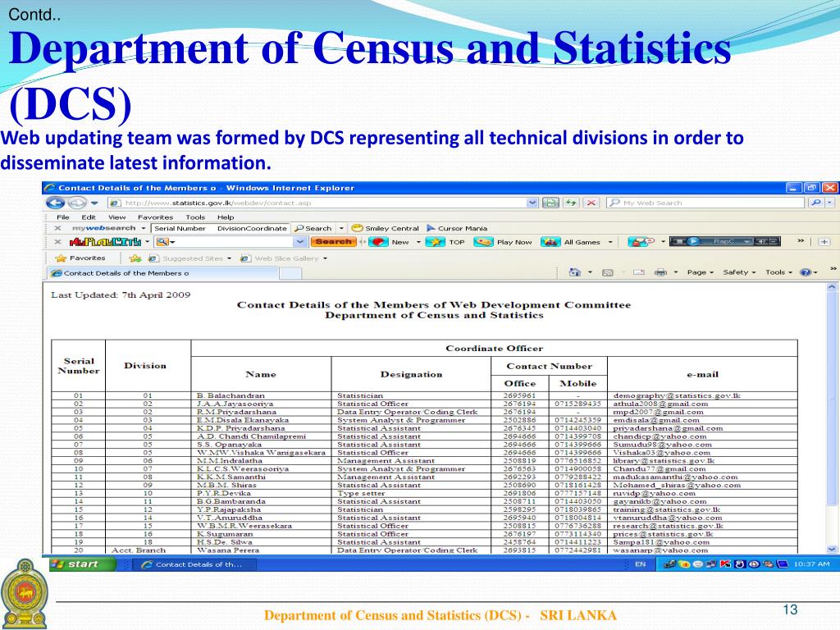Click the mobile number 0715289435
The image size is (840, 630).
577,404
